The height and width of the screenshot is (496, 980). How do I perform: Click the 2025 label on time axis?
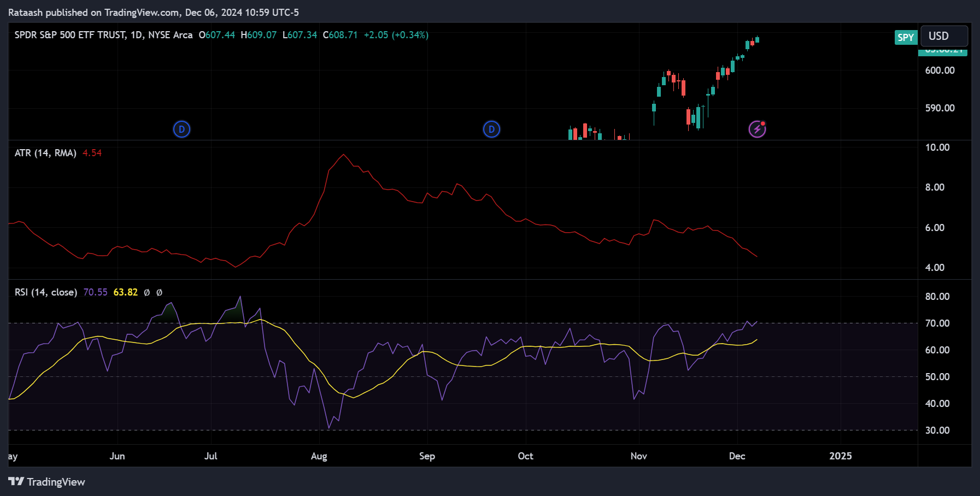click(x=840, y=456)
